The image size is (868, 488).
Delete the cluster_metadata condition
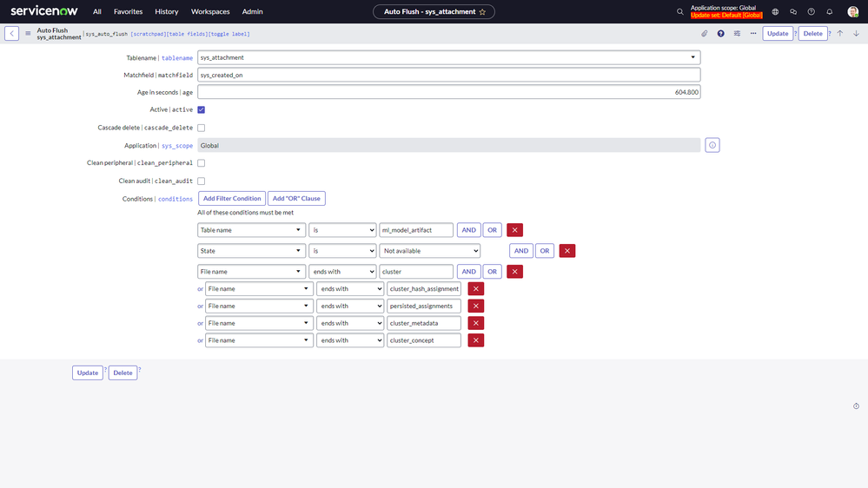pos(475,322)
